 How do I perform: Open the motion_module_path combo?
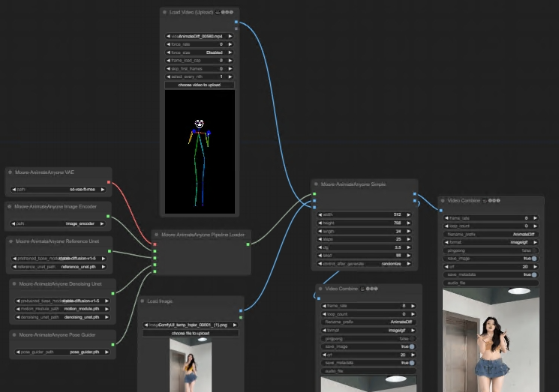[x=62, y=309]
